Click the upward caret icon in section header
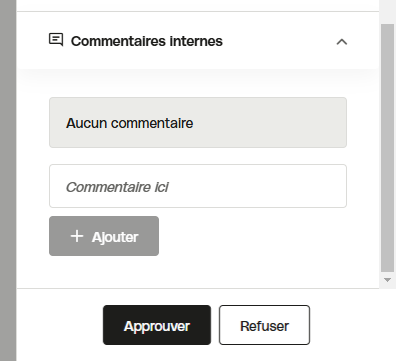 [342, 42]
